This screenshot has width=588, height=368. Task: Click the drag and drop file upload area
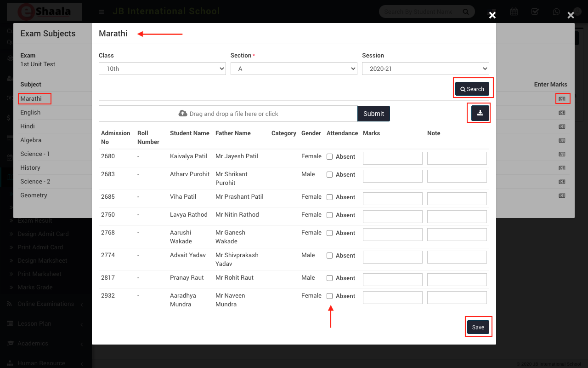coord(228,114)
